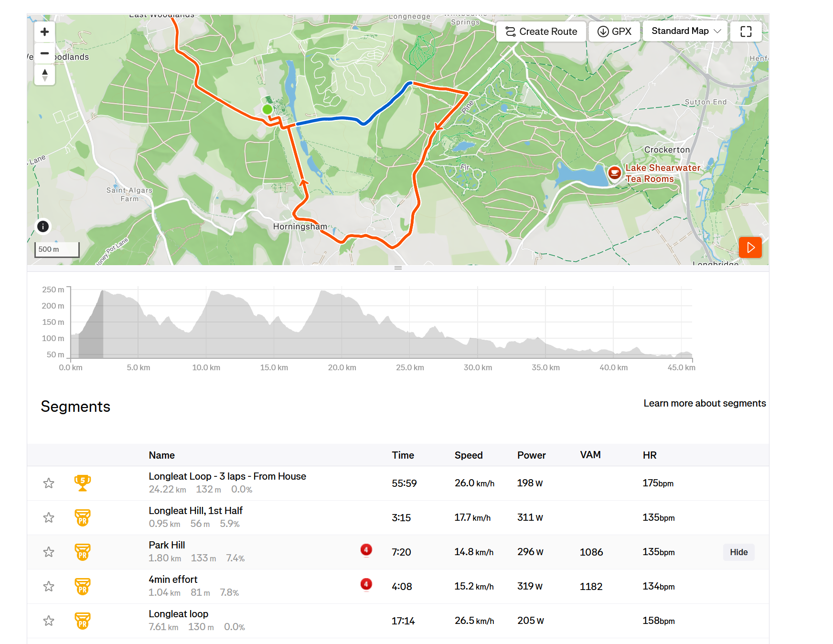Start route flyover playback

(x=750, y=247)
